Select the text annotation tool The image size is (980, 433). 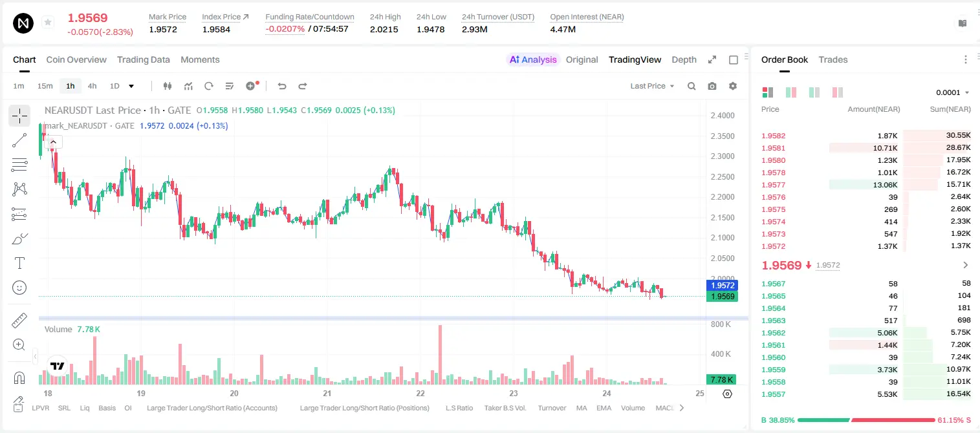[x=19, y=263]
